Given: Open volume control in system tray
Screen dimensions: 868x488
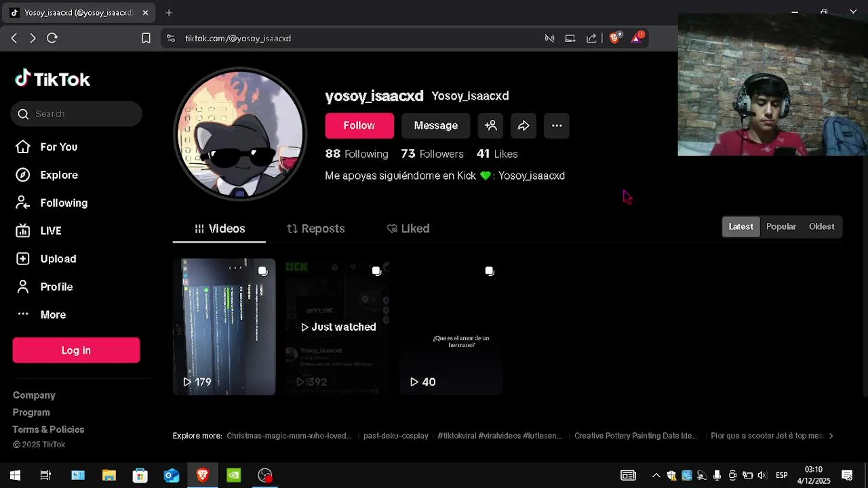Looking at the screenshot, I should click(762, 475).
